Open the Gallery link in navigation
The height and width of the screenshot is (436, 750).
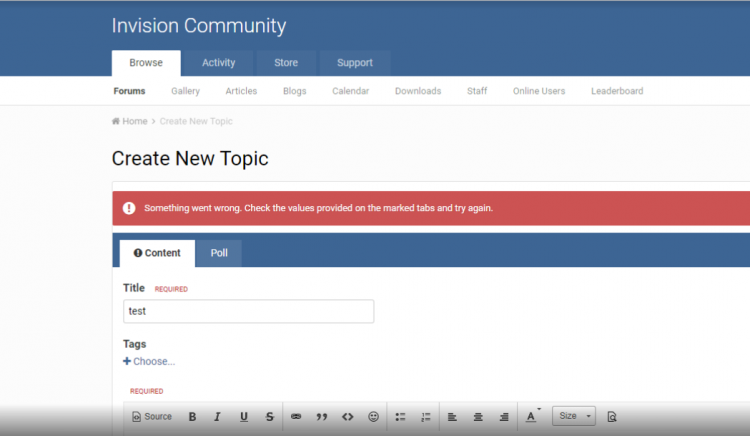(185, 91)
